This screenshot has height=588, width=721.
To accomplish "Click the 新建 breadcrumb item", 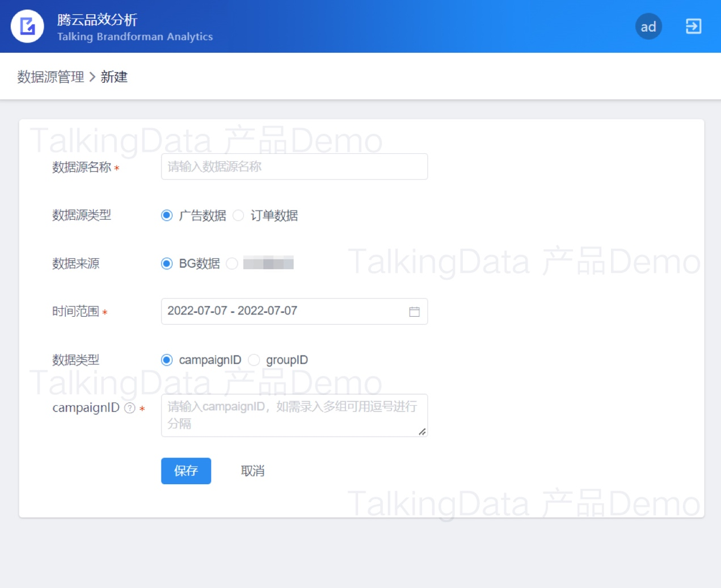I will [114, 77].
